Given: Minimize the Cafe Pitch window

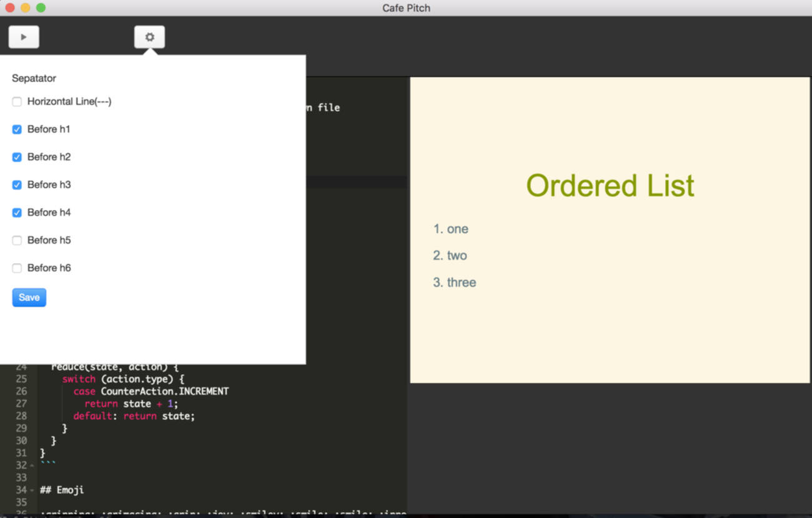Looking at the screenshot, I should (26, 7).
